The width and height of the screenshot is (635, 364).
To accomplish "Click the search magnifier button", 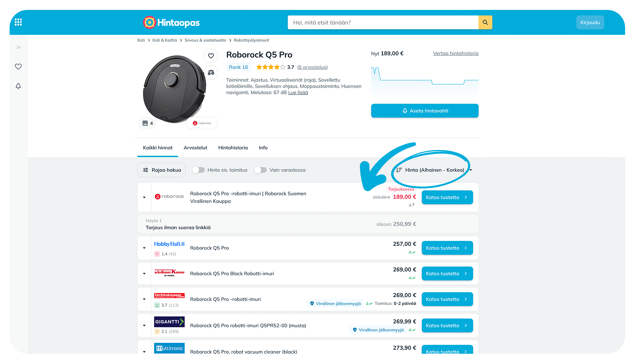I will (x=485, y=23).
